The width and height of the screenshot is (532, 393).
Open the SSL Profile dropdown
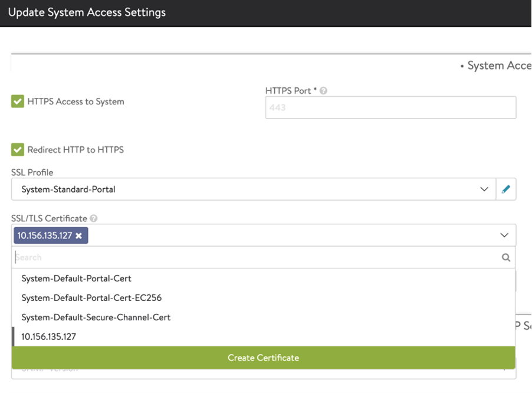(x=251, y=189)
